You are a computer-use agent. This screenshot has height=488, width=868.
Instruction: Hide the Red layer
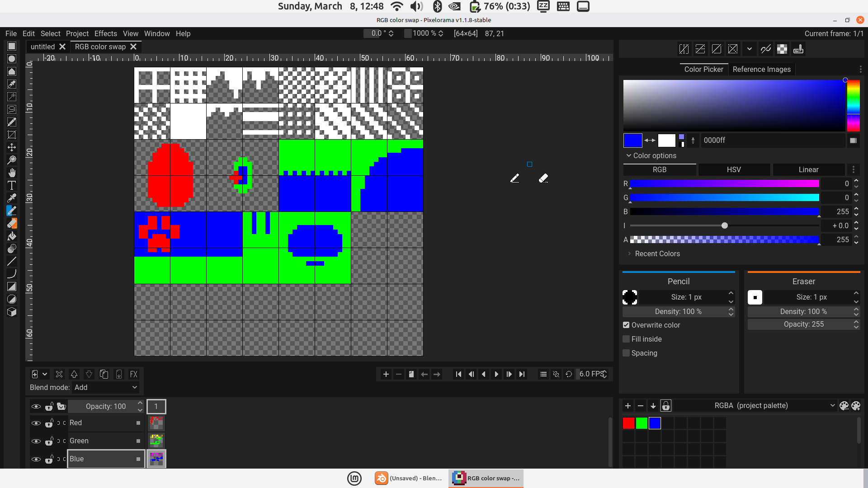(36, 423)
